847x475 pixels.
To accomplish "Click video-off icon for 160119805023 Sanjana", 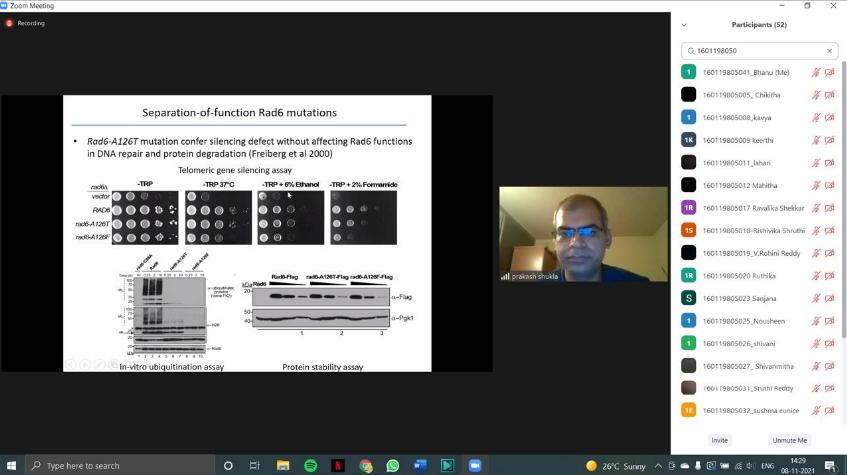I will [830, 298].
